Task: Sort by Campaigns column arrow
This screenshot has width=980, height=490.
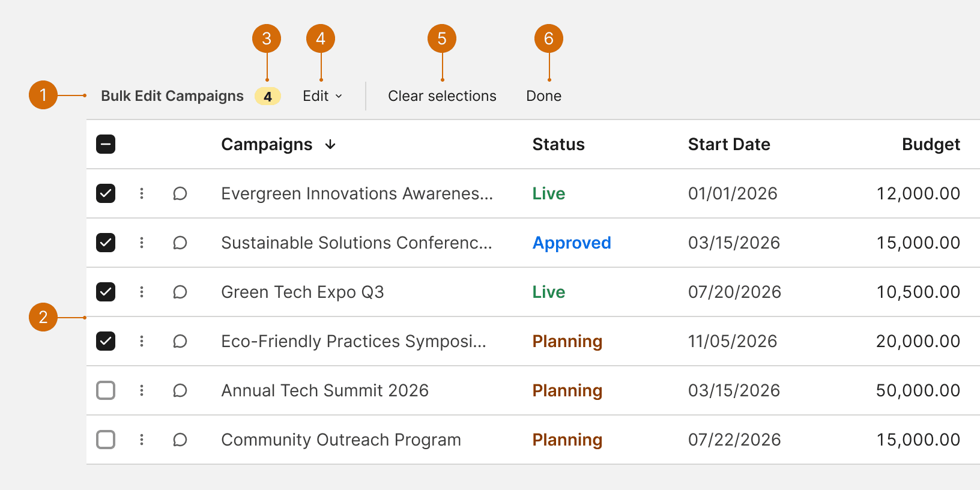Action: pos(330,145)
